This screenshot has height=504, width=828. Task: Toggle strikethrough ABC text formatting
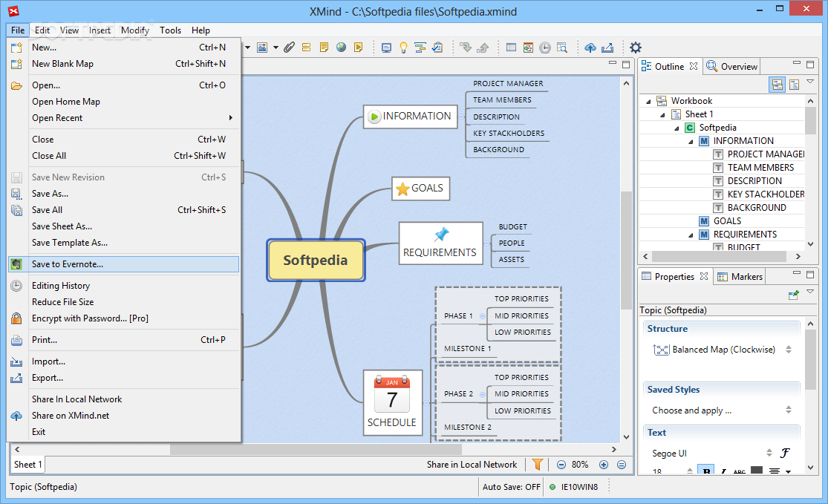740,471
